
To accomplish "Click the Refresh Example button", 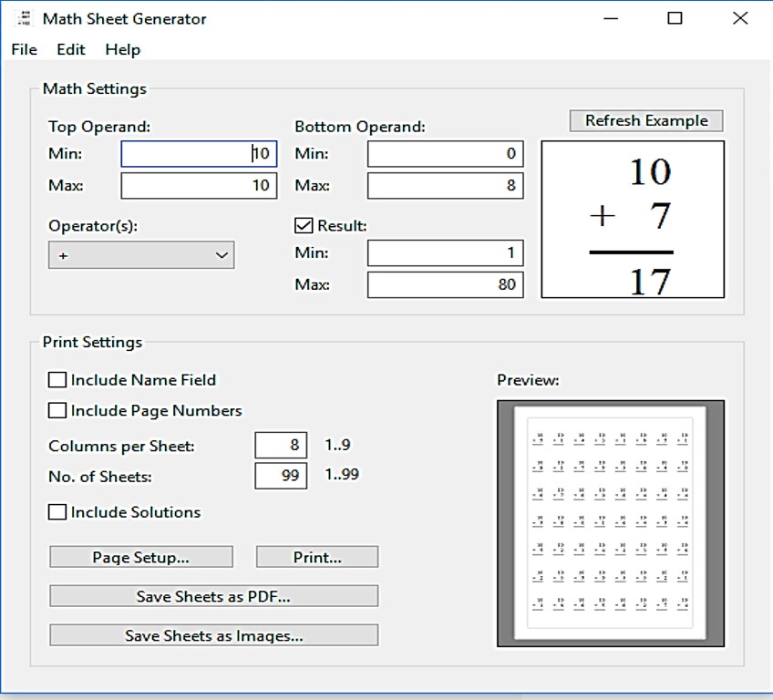I will tap(646, 120).
